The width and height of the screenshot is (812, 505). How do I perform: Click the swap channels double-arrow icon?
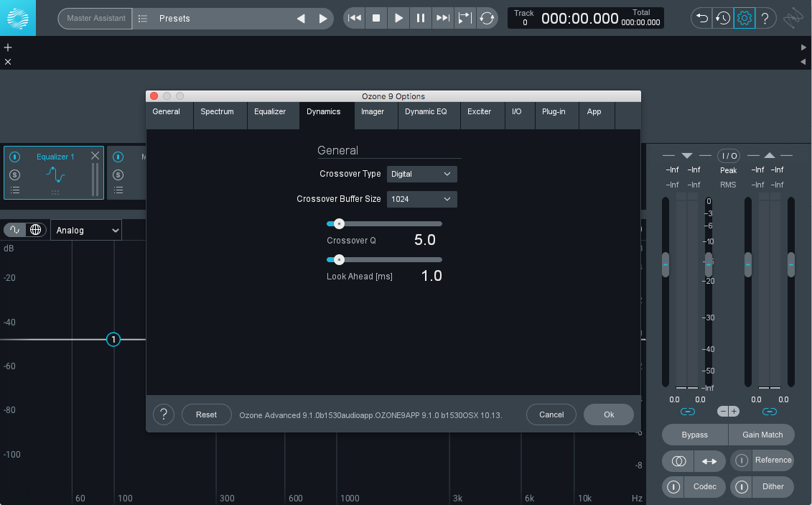pos(709,461)
